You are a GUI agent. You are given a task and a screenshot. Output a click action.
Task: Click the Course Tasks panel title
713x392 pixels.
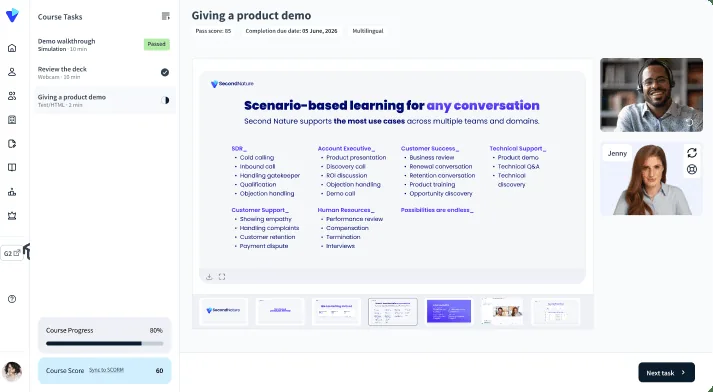pyautogui.click(x=60, y=17)
